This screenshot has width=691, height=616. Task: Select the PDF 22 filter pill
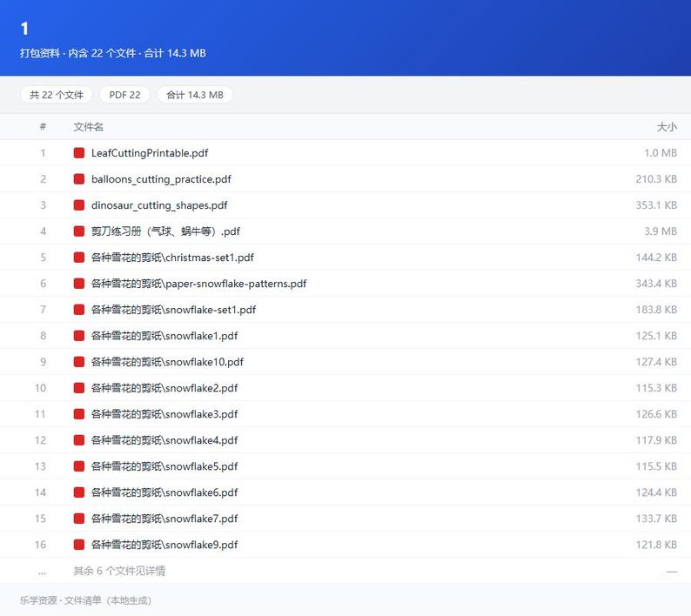124,95
